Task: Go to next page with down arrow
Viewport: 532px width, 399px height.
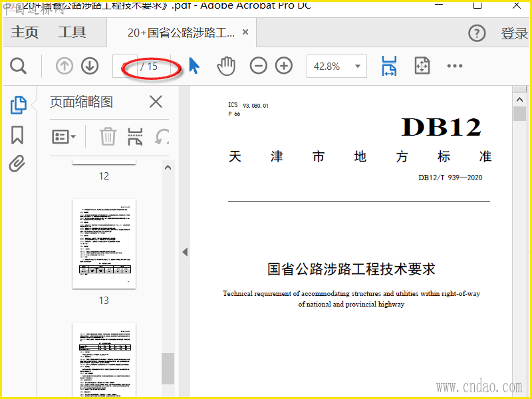Action: 90,66
